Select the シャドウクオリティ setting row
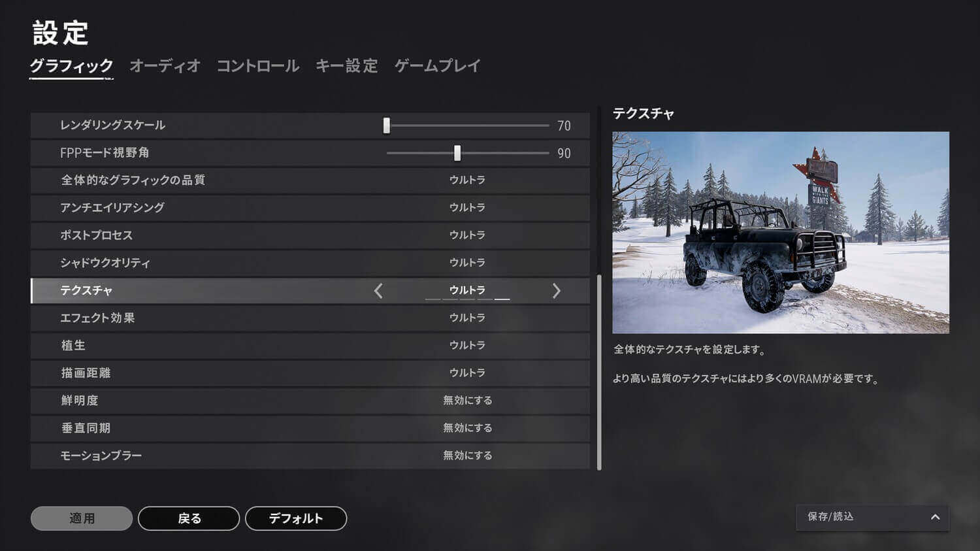The height and width of the screenshot is (551, 980). click(x=310, y=263)
